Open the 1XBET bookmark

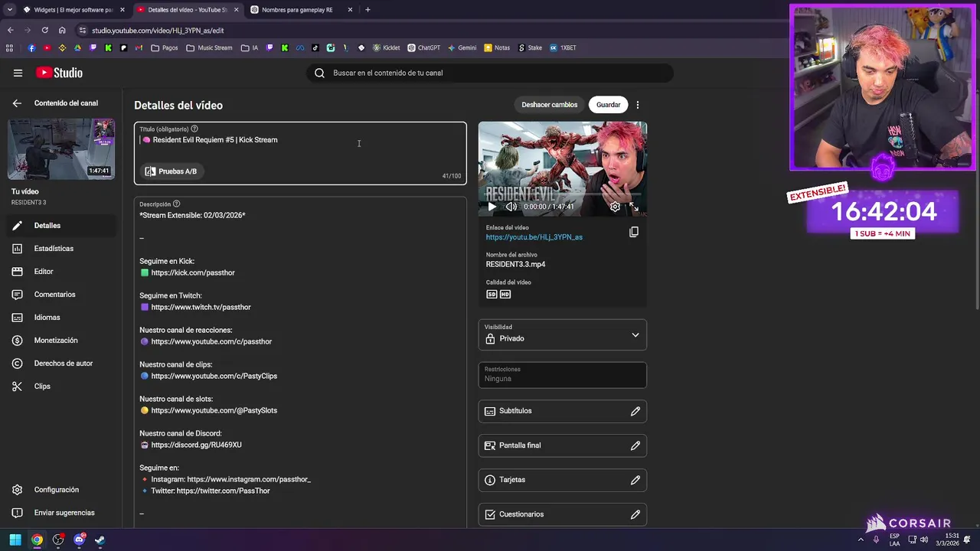[563, 47]
